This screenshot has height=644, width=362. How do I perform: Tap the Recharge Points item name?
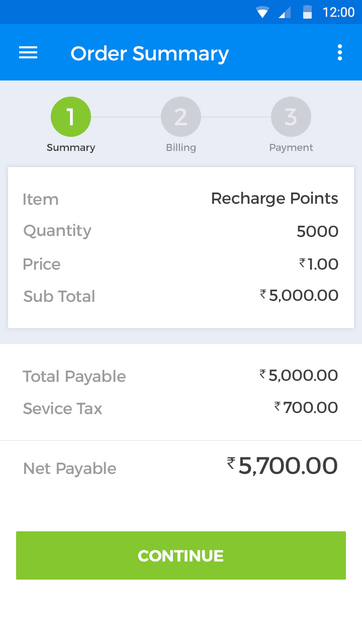pyautogui.click(x=275, y=199)
